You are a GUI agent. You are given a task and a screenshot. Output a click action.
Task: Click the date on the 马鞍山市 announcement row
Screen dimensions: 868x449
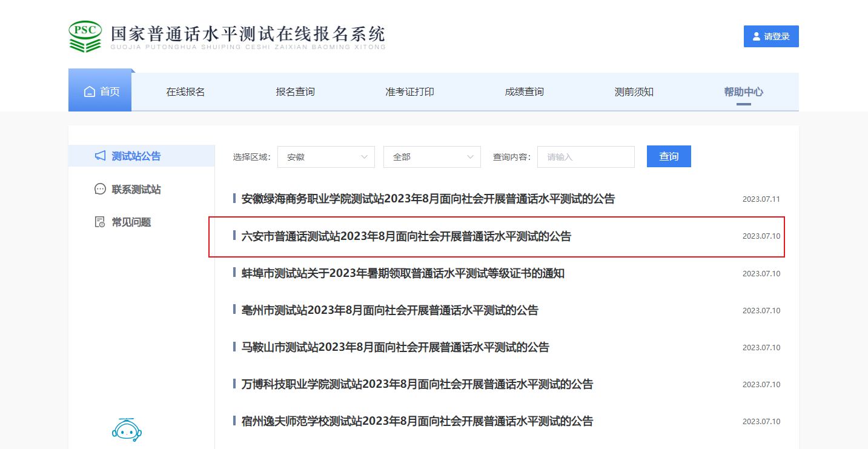pos(761,348)
